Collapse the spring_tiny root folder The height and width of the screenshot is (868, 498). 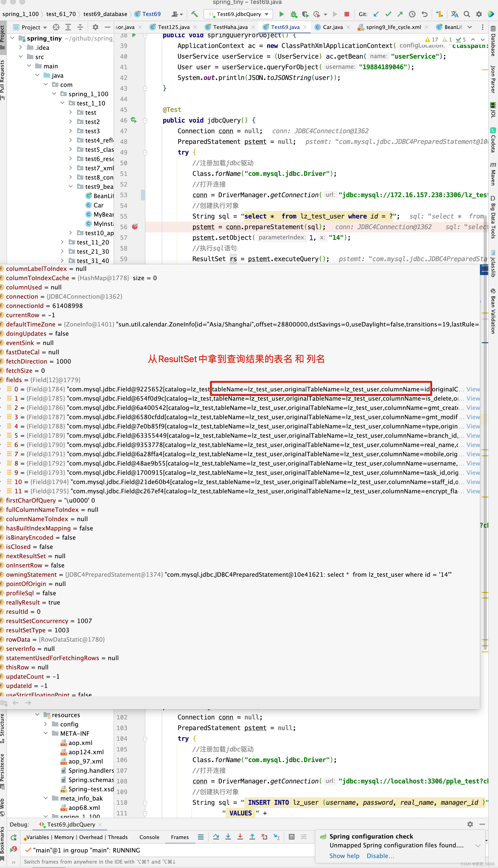pyautogui.click(x=12, y=38)
